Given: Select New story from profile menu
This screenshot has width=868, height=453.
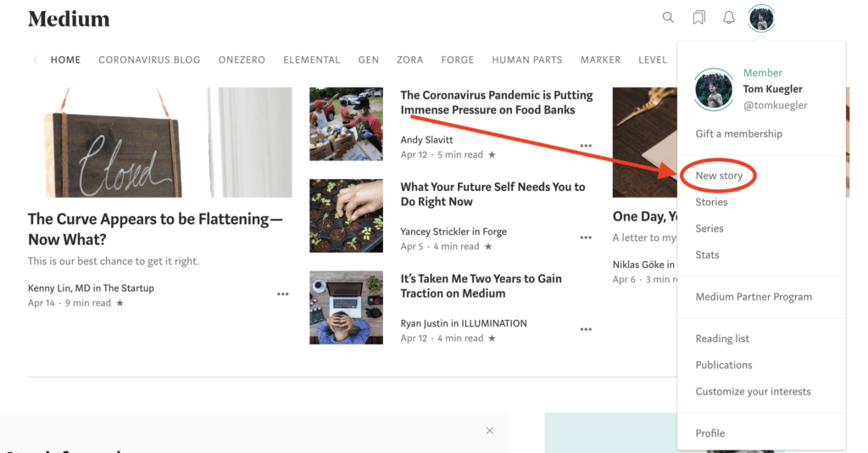Looking at the screenshot, I should pyautogui.click(x=719, y=176).
